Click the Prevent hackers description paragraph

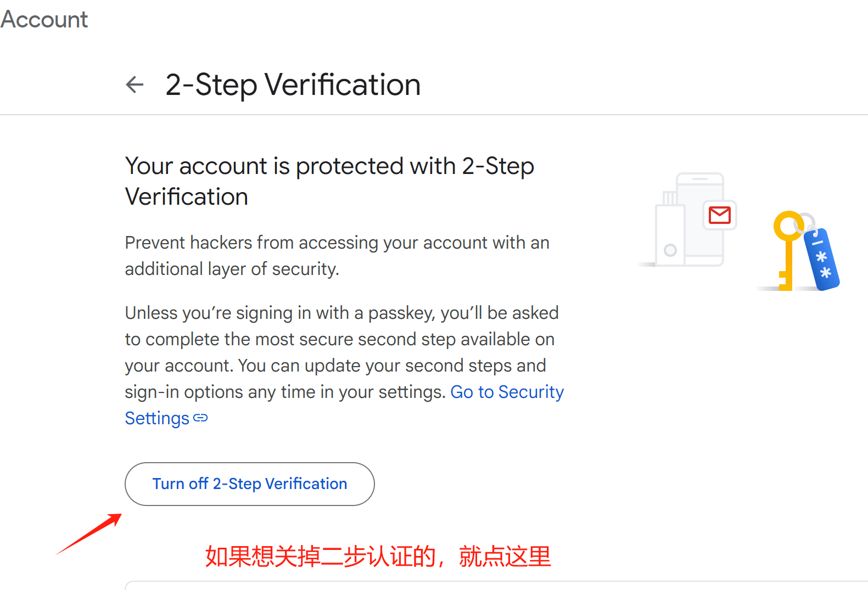(x=337, y=256)
